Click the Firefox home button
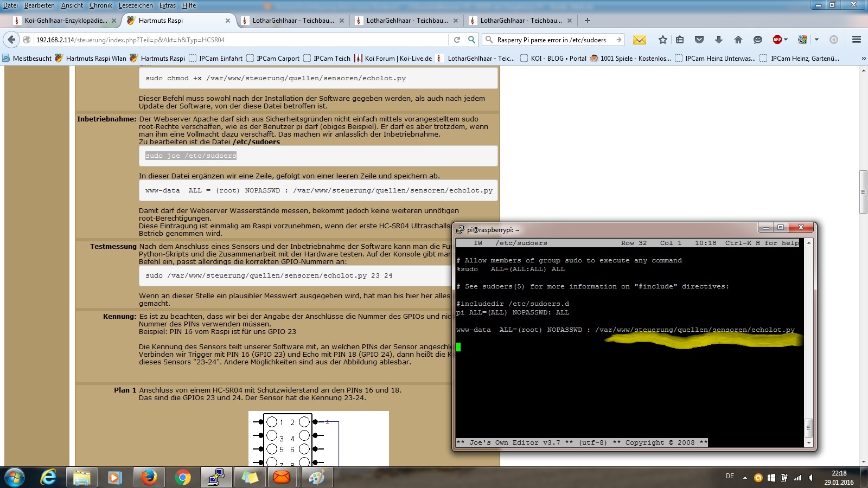The image size is (868, 488). tap(738, 40)
